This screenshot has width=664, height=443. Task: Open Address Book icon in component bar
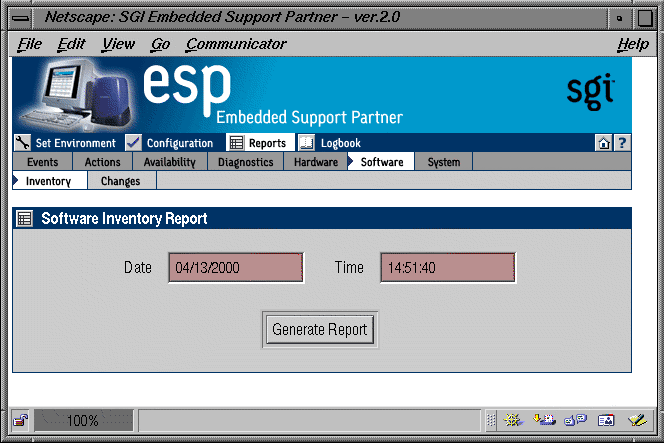606,420
